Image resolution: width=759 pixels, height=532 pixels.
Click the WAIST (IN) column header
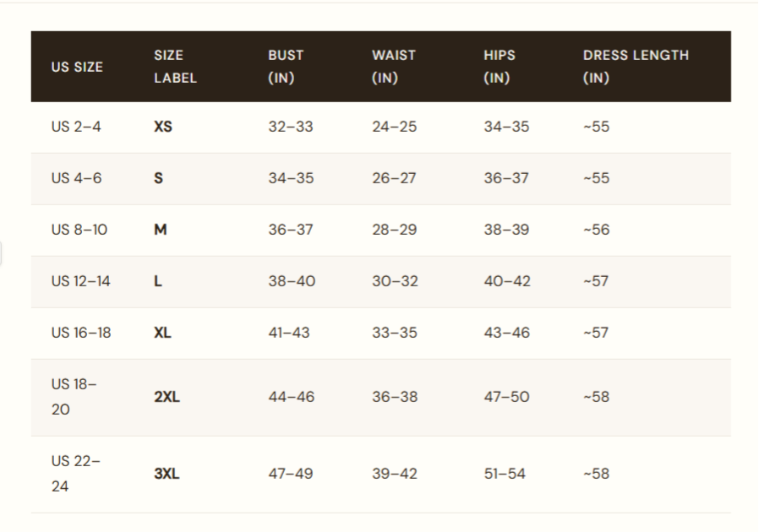pos(393,67)
